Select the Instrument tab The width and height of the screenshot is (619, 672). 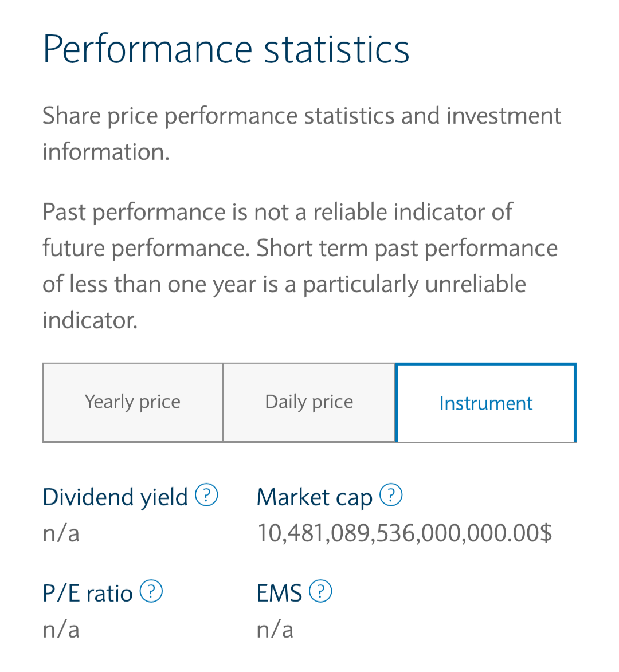point(485,403)
